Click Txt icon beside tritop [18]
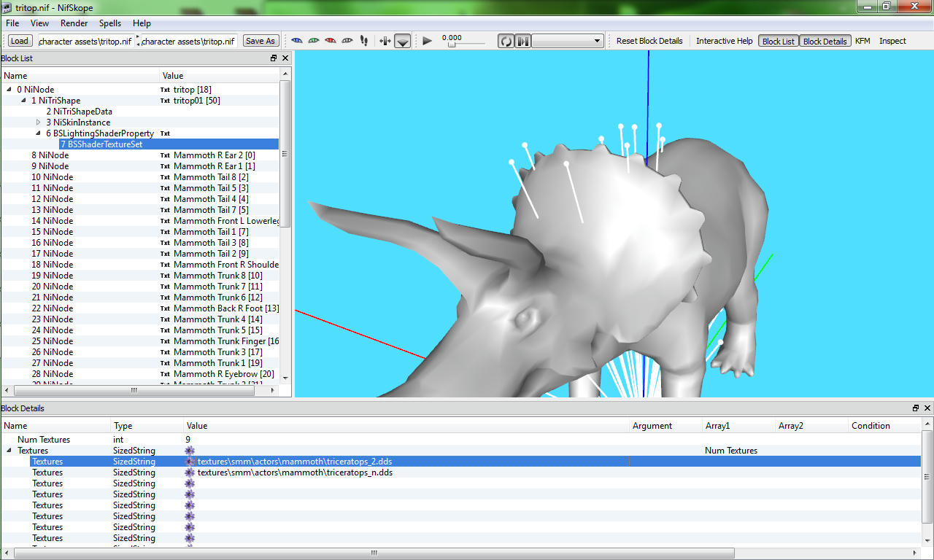 point(165,90)
